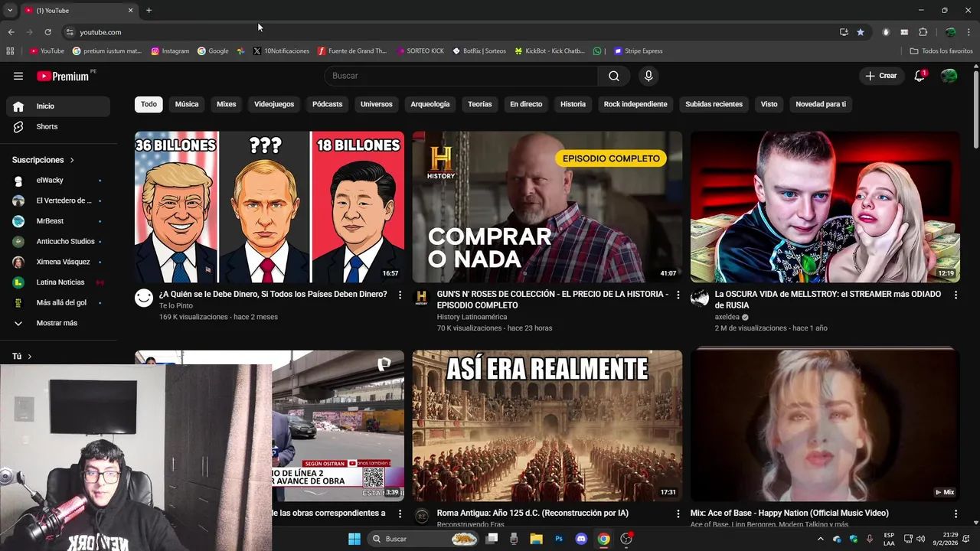Screen dimensions: 980x551
Task: Select the Todo filter chip
Action: coord(149,104)
